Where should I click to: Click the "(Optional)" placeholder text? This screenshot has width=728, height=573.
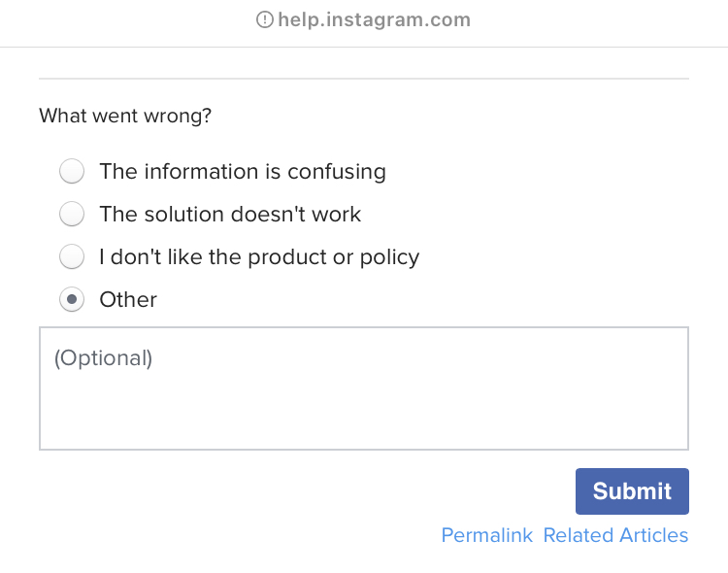point(104,357)
